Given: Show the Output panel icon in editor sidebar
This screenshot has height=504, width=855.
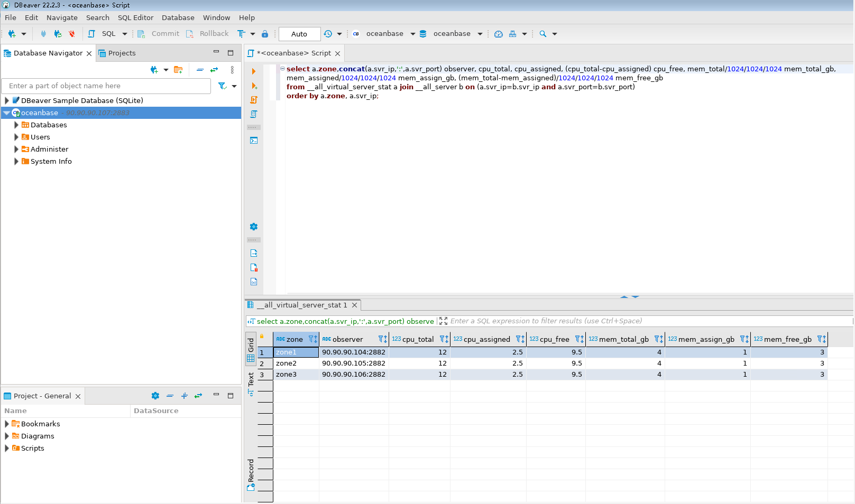Looking at the screenshot, I should pyautogui.click(x=254, y=253).
